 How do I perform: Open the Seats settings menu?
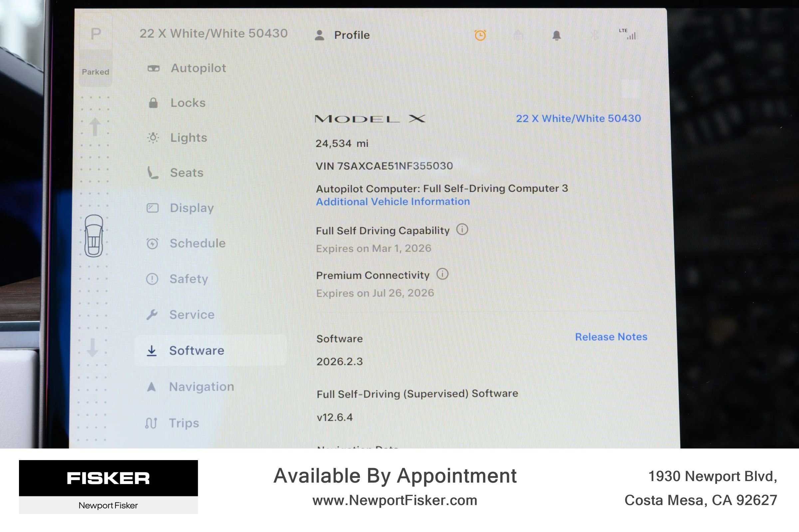[x=186, y=173]
